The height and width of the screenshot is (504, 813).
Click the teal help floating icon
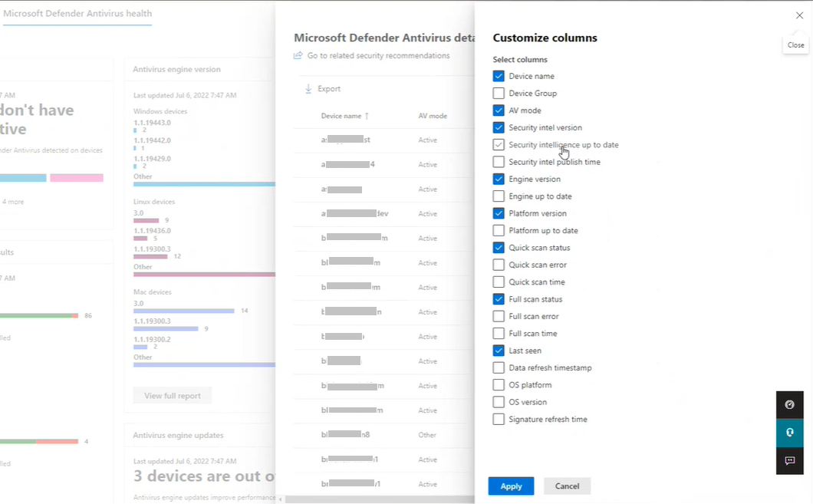(x=790, y=433)
